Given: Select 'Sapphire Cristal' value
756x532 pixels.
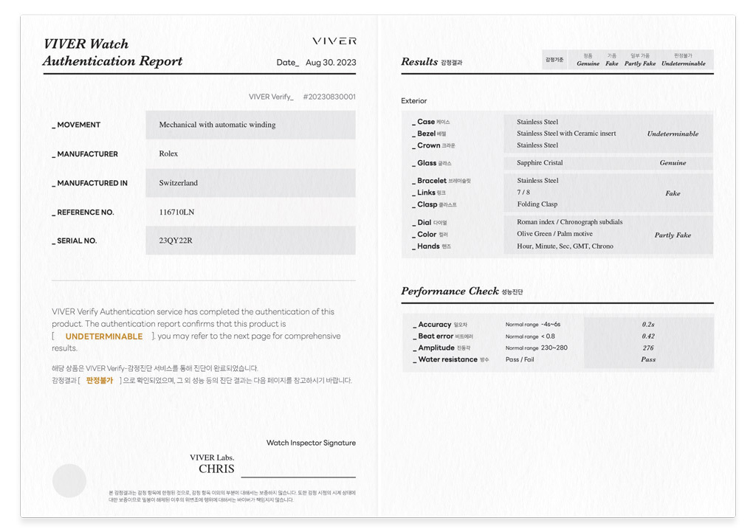Looking at the screenshot, I should click(x=540, y=163).
